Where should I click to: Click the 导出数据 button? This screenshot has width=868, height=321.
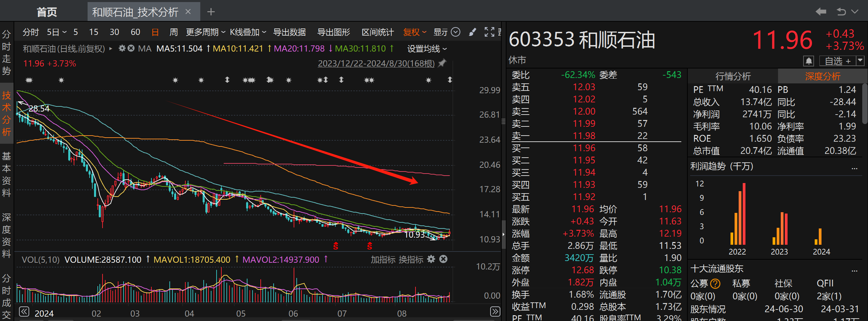tap(290, 32)
